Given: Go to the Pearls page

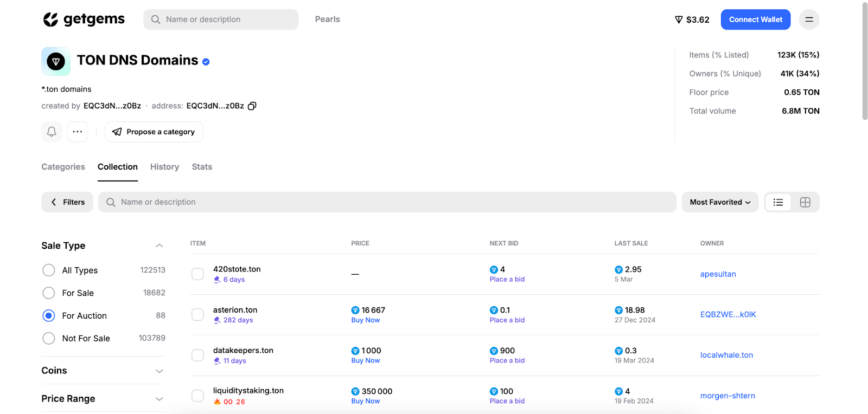Looking at the screenshot, I should [x=328, y=20].
